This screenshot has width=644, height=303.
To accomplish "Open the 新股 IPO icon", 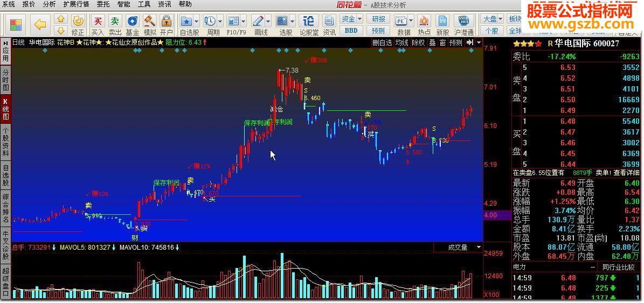I will [443, 21].
